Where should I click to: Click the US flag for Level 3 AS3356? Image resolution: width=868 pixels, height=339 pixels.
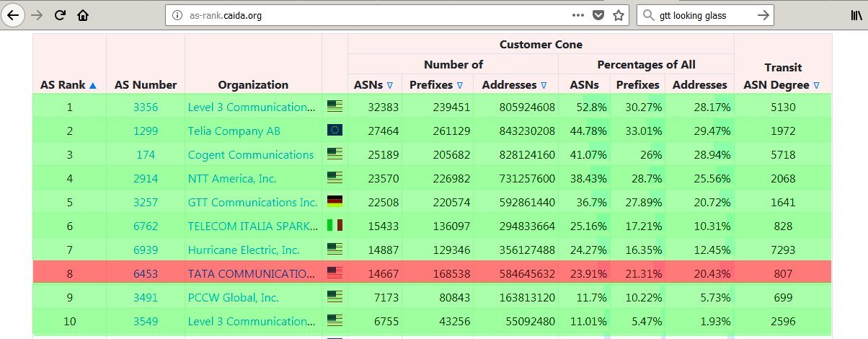[335, 107]
